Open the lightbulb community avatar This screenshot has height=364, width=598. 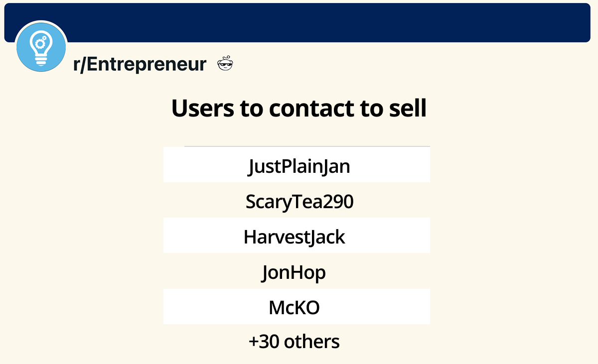point(41,46)
